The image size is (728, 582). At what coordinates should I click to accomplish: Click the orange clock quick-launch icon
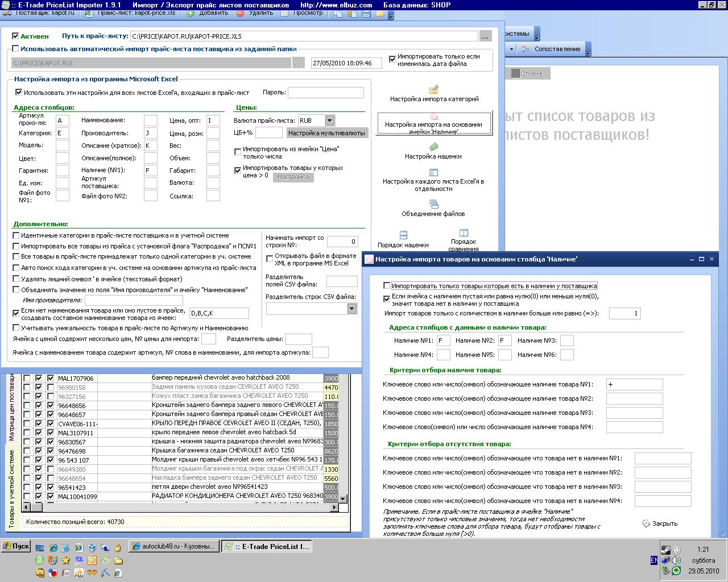(x=92, y=560)
